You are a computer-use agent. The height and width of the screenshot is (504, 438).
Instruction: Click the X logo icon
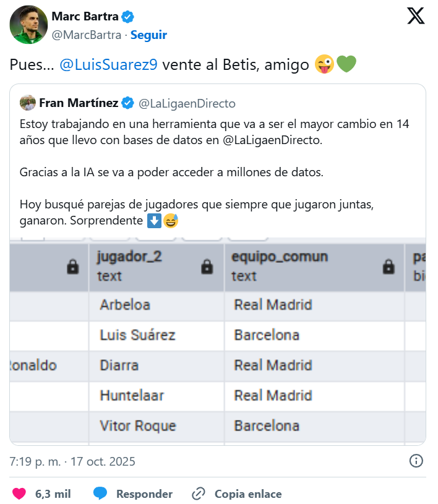click(x=416, y=16)
